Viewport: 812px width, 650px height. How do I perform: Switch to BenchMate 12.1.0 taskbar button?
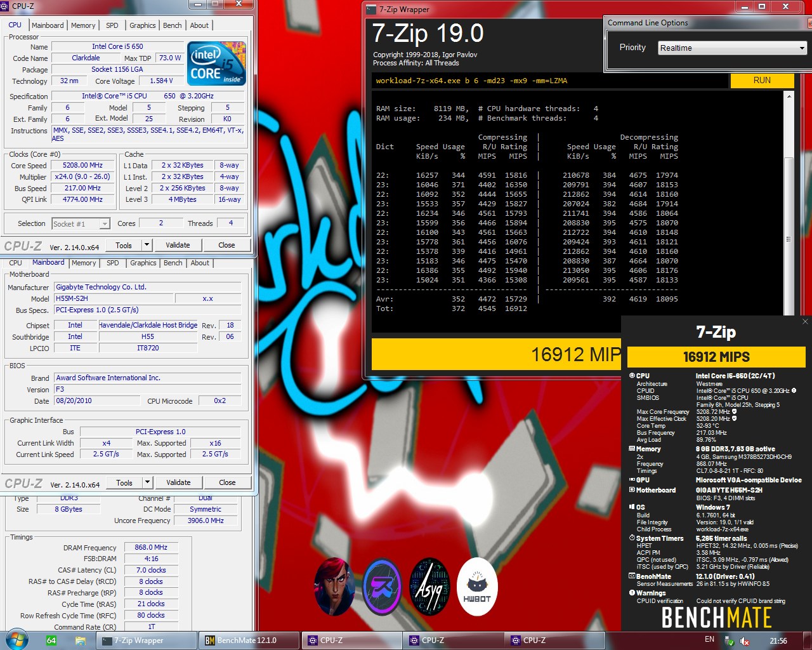249,640
